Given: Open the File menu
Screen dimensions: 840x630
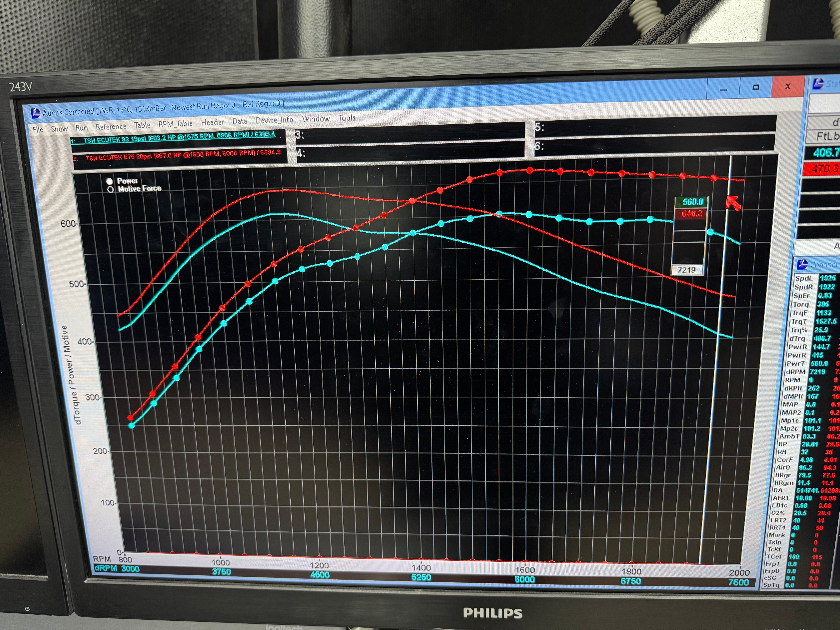Looking at the screenshot, I should (38, 130).
